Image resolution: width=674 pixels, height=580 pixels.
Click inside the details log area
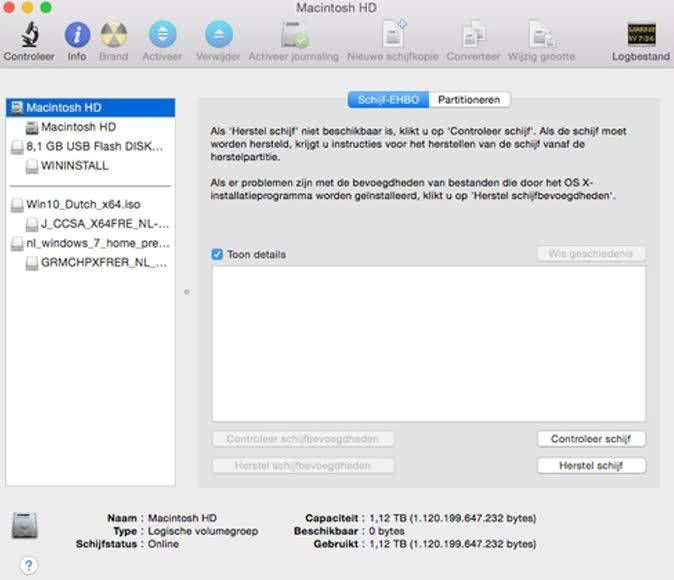pos(429,344)
